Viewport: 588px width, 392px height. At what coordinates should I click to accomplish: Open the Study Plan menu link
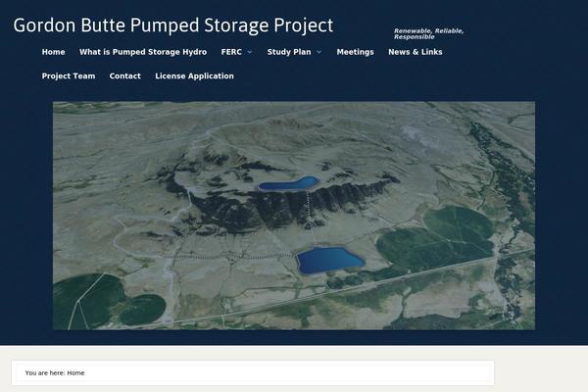pyautogui.click(x=288, y=52)
